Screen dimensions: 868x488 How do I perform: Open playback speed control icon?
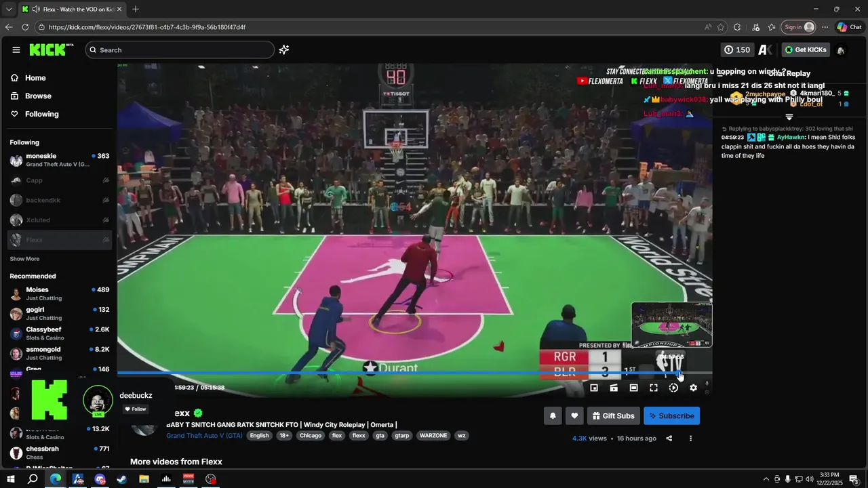click(x=673, y=388)
